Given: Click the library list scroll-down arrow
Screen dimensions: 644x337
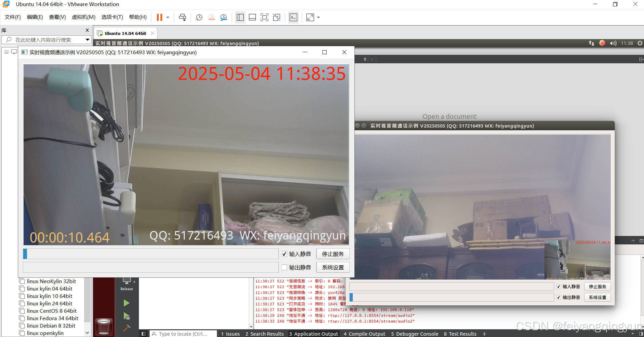Looking at the screenshot, I should 87,333.
